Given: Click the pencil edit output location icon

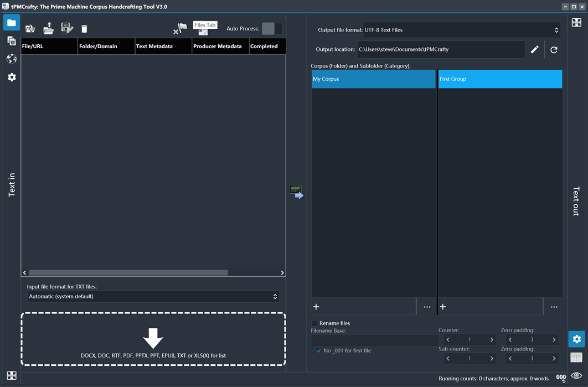Looking at the screenshot, I should tap(535, 49).
